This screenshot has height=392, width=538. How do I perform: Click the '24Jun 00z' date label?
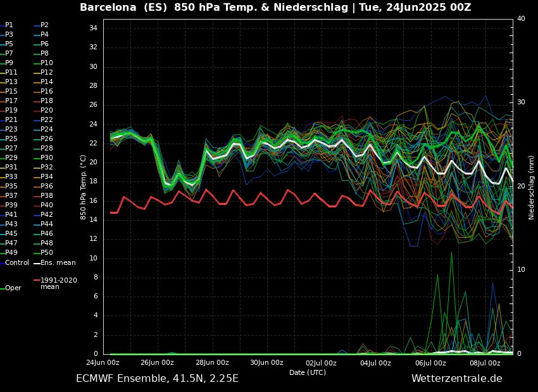103,363
